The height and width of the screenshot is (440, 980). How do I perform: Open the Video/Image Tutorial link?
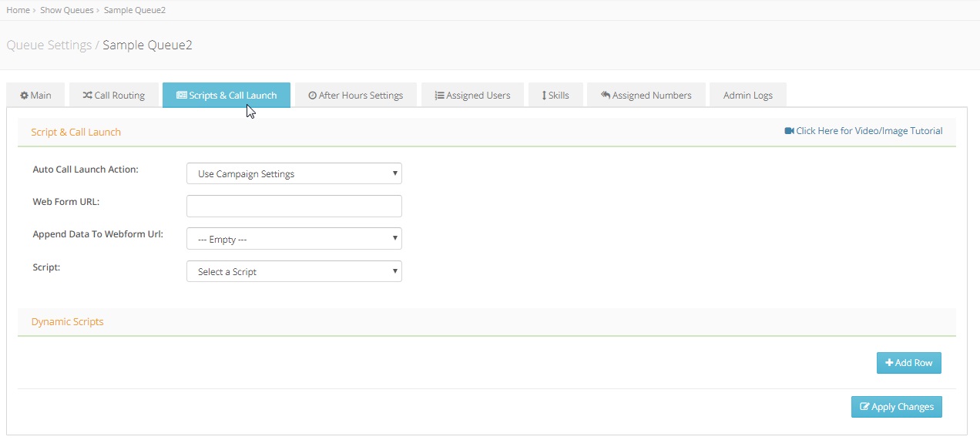point(869,131)
